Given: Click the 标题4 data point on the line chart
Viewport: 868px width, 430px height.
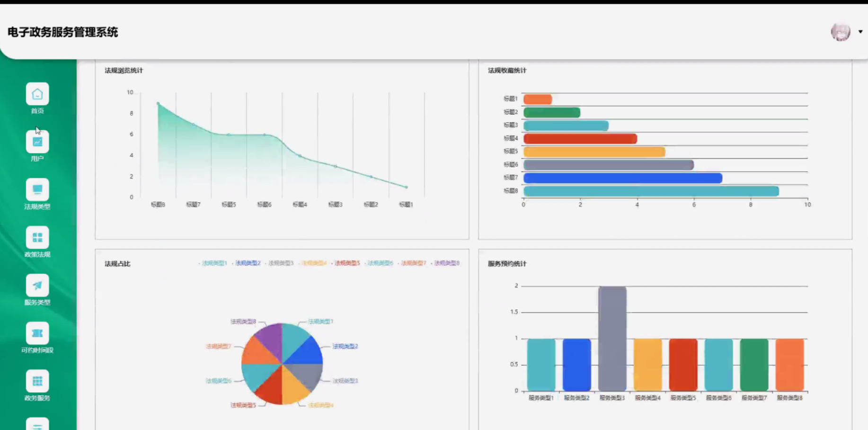Looking at the screenshot, I should (x=300, y=156).
